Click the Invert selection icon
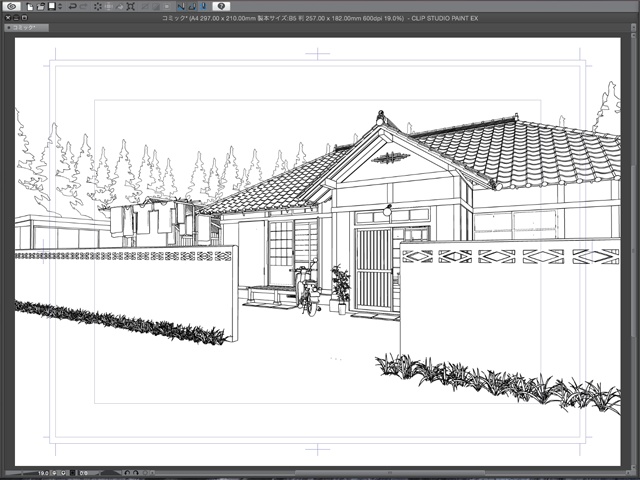Screen dimensions: 640x480 tap(156, 7)
